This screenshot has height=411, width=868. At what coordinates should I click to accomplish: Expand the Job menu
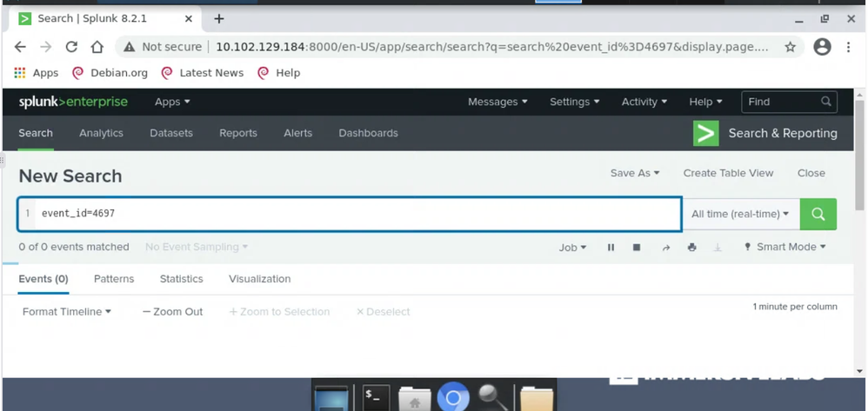click(x=572, y=248)
